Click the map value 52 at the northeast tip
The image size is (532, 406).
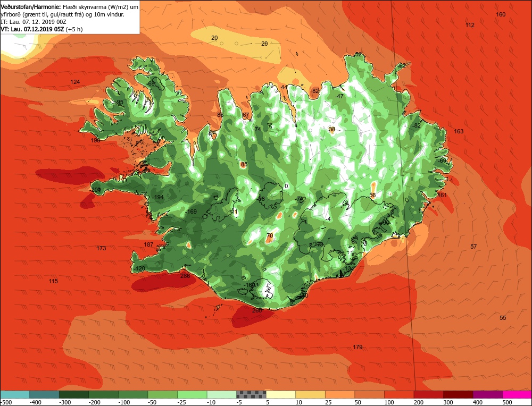pyautogui.click(x=358, y=54)
